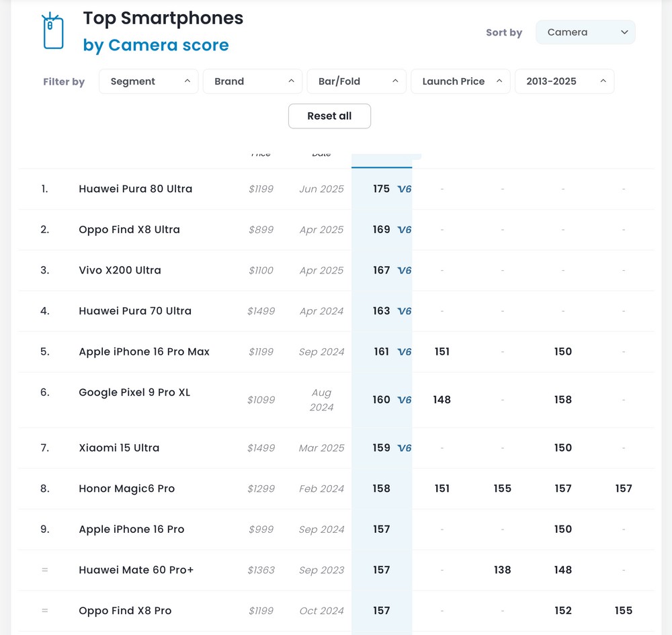Click camera score 163 for Pura 70 Ultra
The width and height of the screenshot is (672, 635).
pos(382,311)
